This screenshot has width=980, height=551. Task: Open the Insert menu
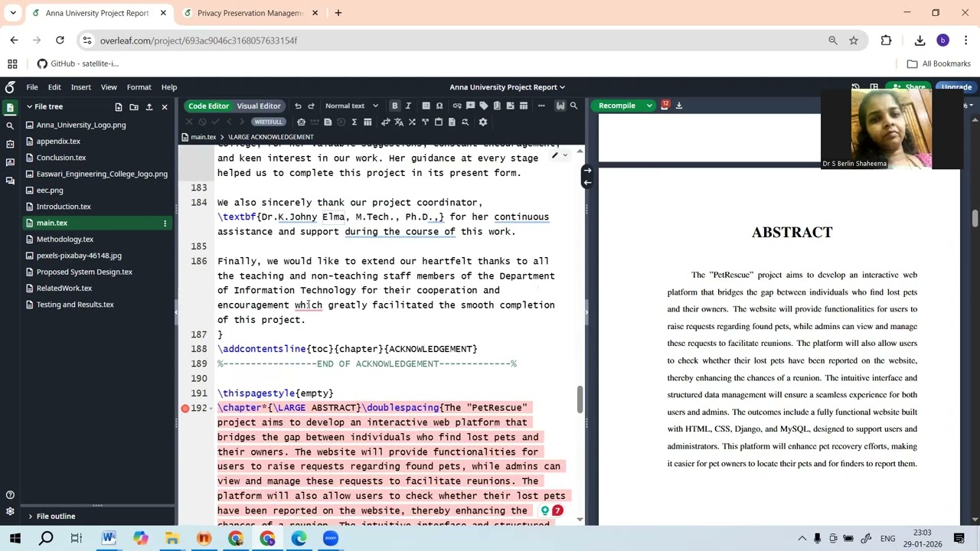[80, 87]
